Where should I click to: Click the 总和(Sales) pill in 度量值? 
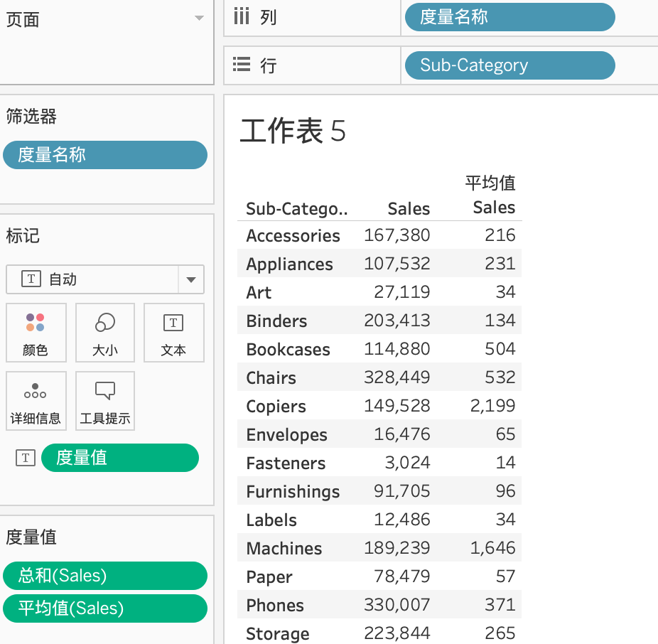[x=104, y=576]
